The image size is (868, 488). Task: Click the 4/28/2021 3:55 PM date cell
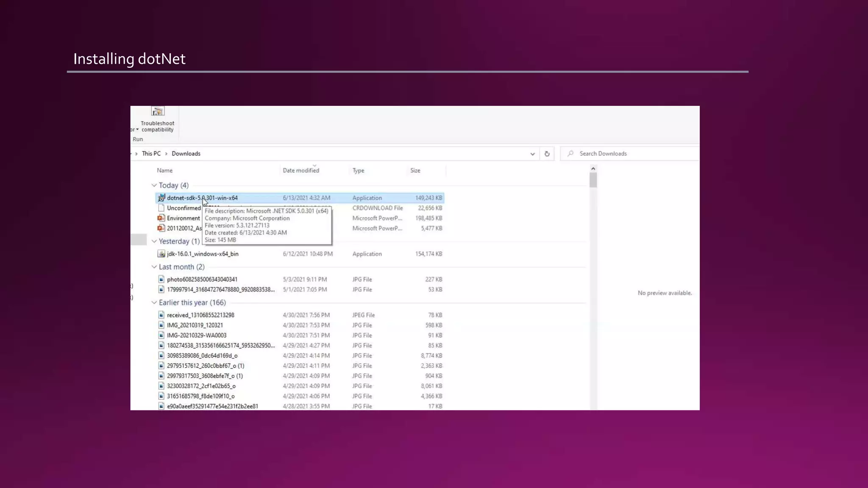pos(306,406)
